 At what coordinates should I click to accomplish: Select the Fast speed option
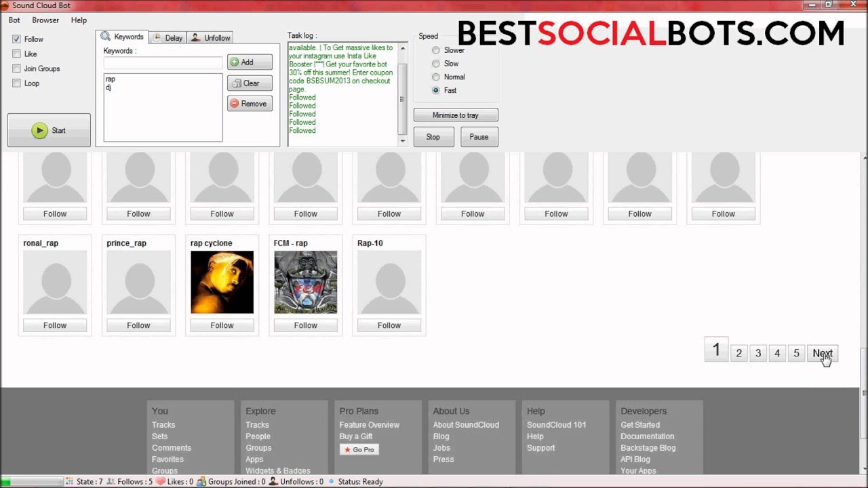(435, 90)
